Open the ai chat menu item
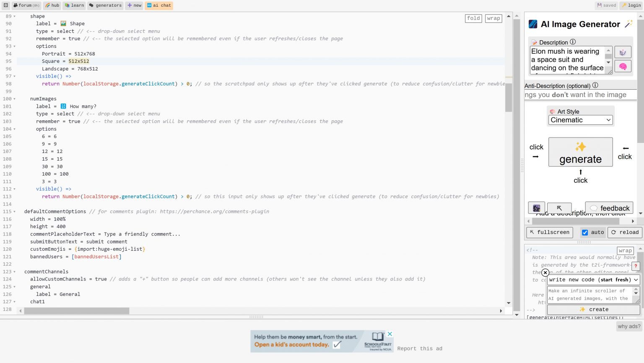The width and height of the screenshot is (644, 363). (x=159, y=5)
